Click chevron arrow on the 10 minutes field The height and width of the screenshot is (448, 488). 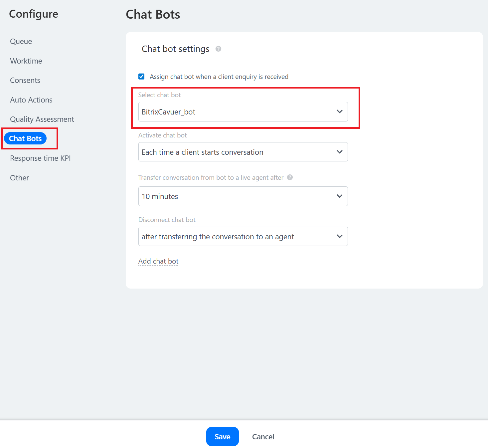339,196
